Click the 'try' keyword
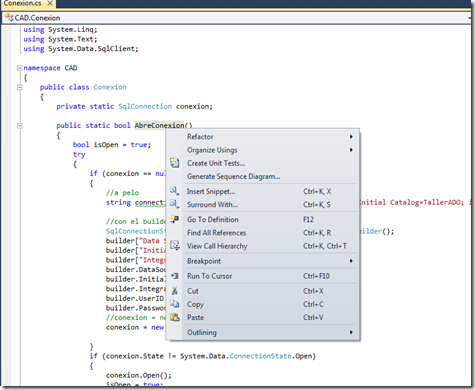Image resolution: width=475 pixels, height=390 pixels. point(79,154)
